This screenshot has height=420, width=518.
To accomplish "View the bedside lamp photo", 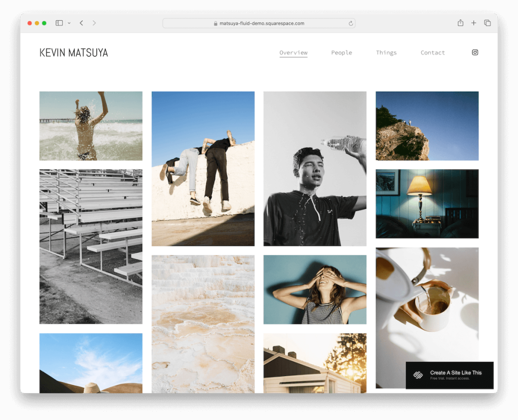I will coord(427,203).
